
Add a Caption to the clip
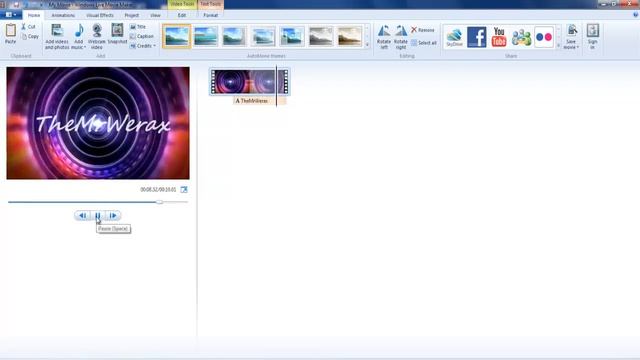click(x=142, y=36)
